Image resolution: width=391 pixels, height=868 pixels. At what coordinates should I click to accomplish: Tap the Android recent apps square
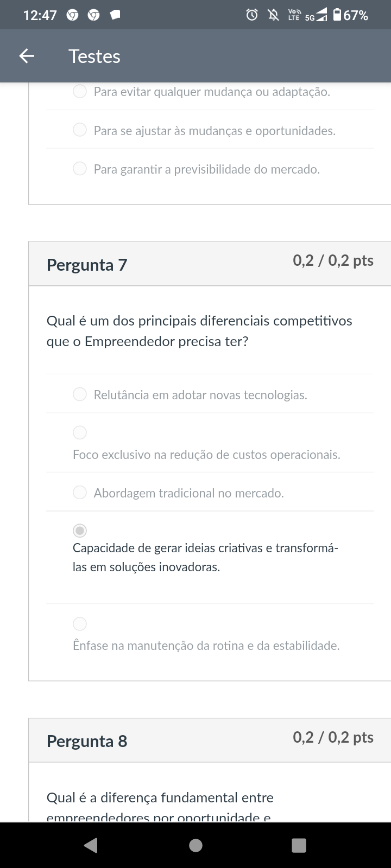coord(299,845)
